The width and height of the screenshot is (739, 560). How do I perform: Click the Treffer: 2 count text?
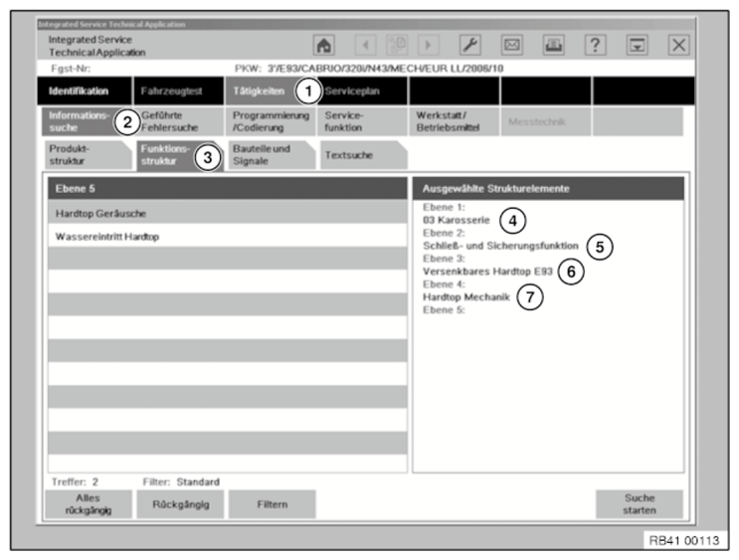(75, 481)
